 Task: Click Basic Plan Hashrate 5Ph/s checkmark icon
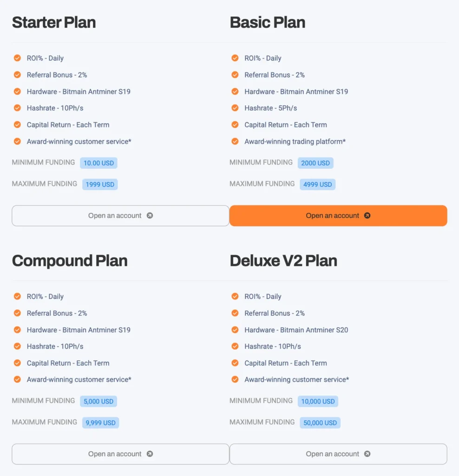(235, 108)
